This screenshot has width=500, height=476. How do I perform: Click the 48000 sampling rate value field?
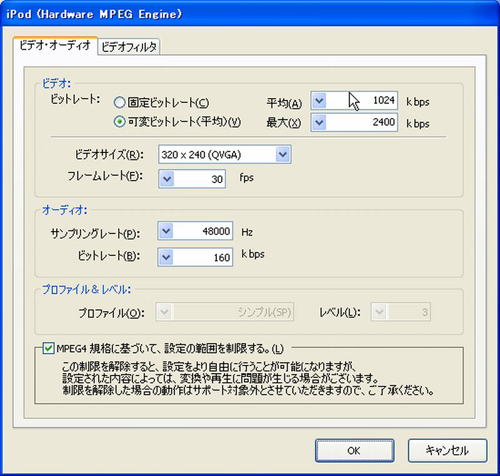(203, 231)
